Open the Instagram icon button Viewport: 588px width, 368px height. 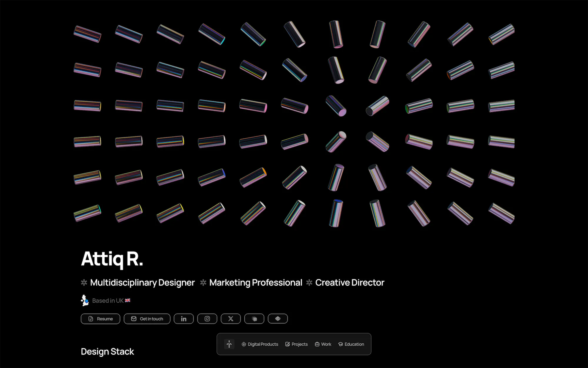207,319
